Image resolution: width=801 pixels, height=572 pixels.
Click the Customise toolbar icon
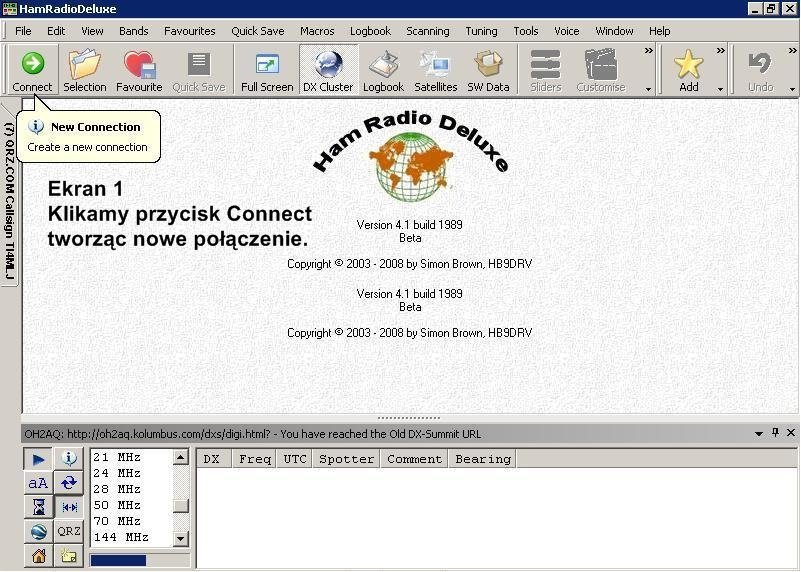click(601, 70)
